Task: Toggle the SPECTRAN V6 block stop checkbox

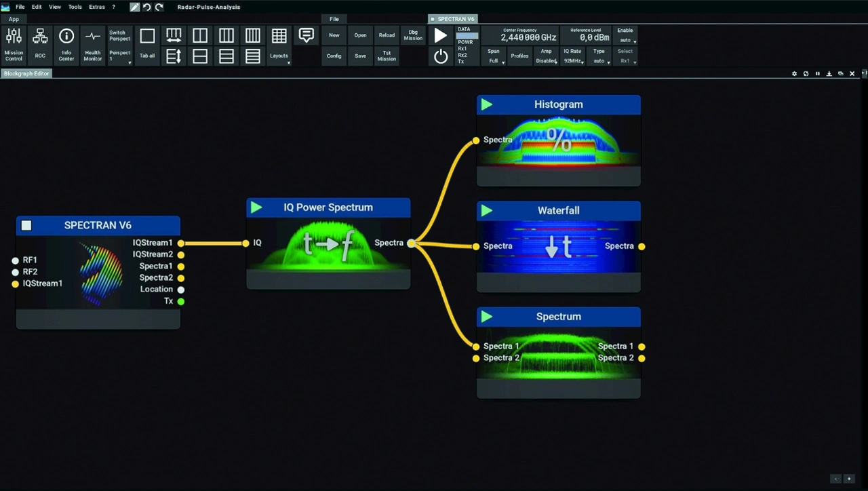Action: pyautogui.click(x=26, y=226)
